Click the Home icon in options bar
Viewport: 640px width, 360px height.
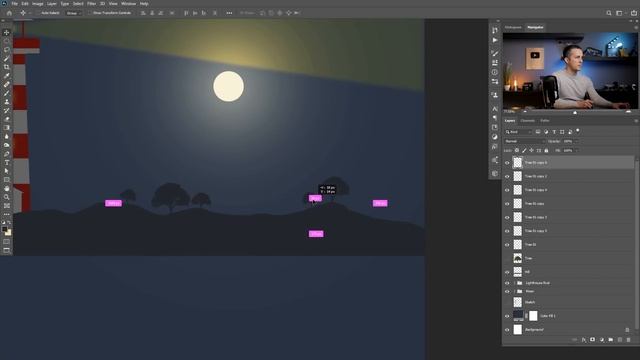tap(9, 13)
